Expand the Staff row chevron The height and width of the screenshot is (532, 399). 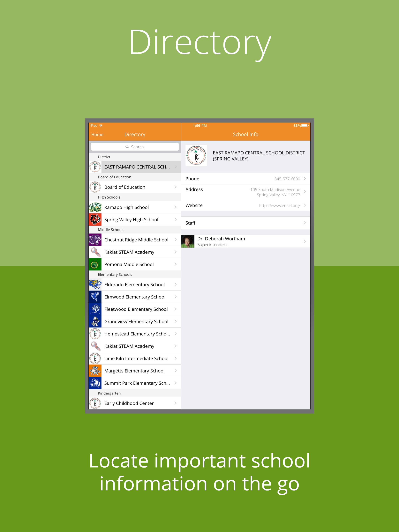pyautogui.click(x=305, y=223)
